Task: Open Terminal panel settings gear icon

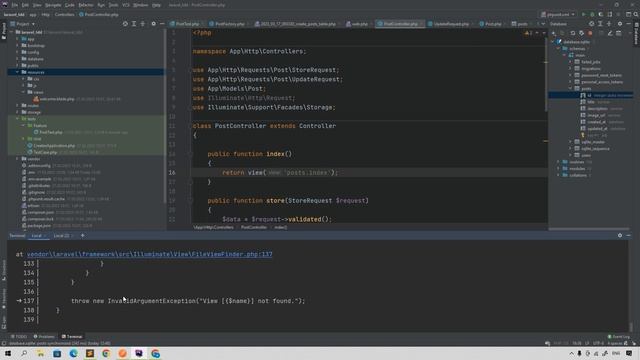Action: point(620,236)
